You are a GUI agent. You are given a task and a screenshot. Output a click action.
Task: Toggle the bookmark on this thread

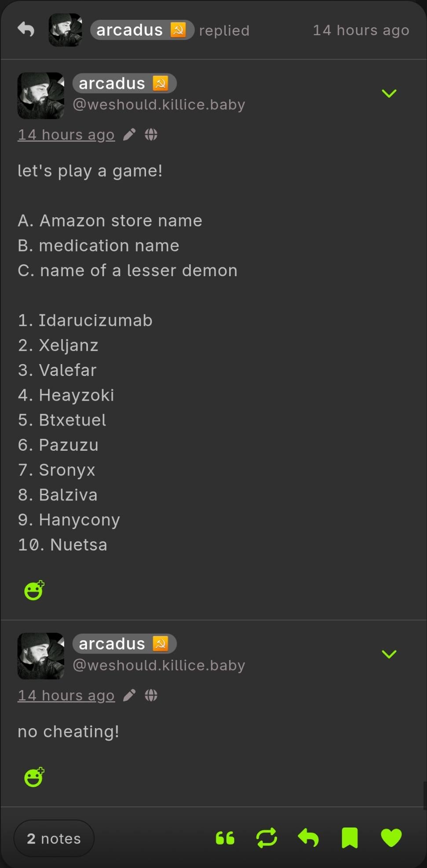pyautogui.click(x=350, y=838)
